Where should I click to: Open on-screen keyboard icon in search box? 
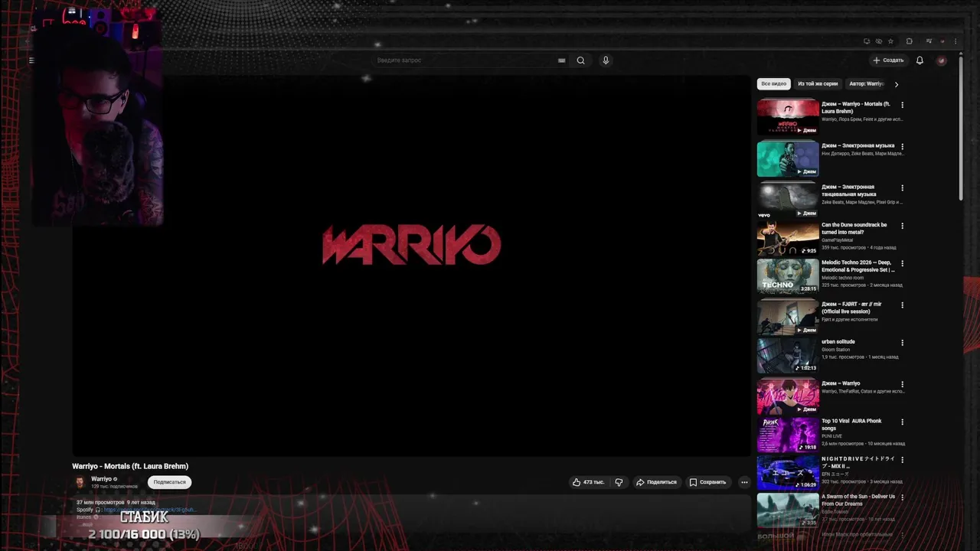[561, 60]
